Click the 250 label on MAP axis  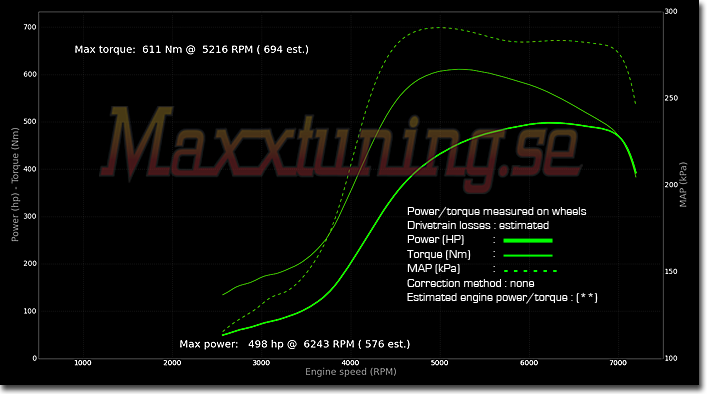coord(671,98)
